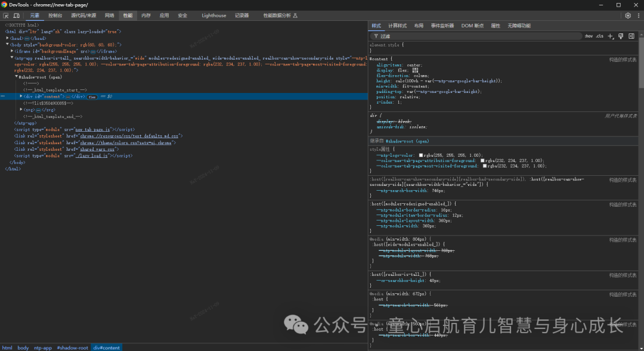Toggle the computed styles sidebar icon
644x351 pixels.
coord(631,36)
